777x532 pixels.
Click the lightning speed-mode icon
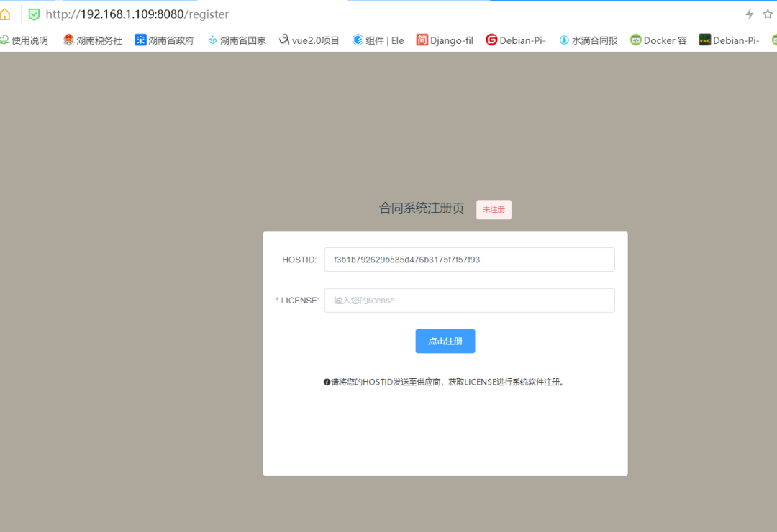[x=750, y=14]
